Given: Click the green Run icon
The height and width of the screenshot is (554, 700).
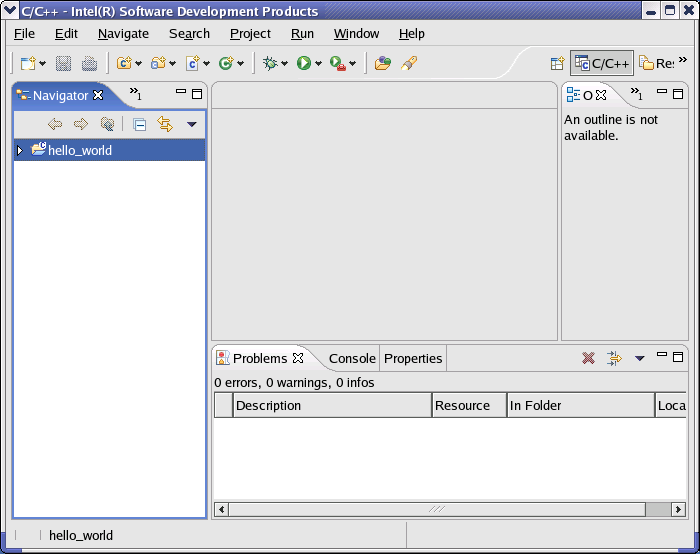Looking at the screenshot, I should (304, 63).
